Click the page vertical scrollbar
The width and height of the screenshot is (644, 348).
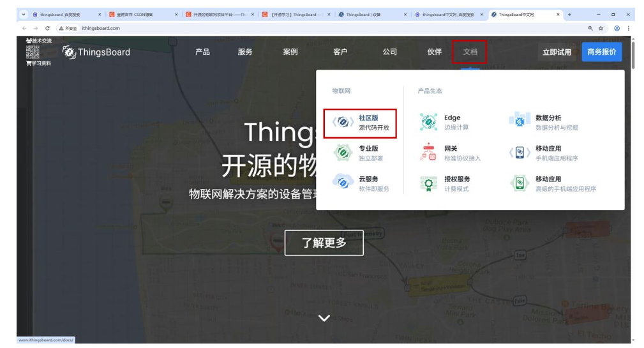[x=633, y=54]
